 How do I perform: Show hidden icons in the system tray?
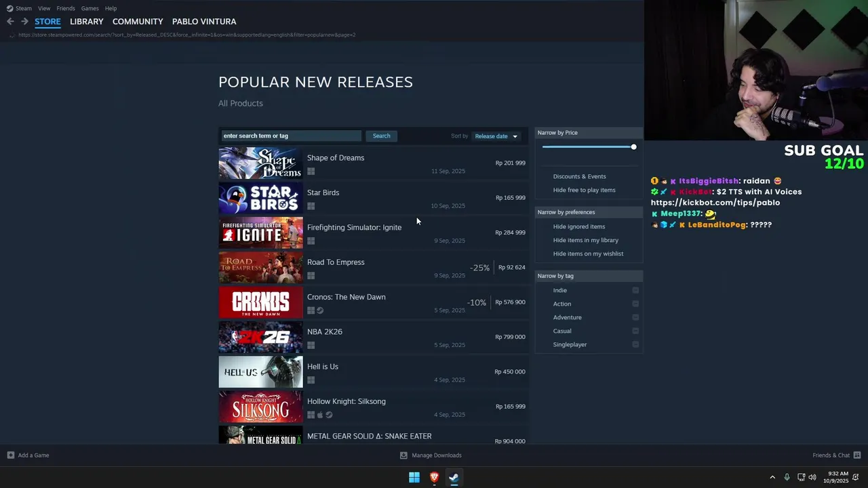pyautogui.click(x=772, y=477)
